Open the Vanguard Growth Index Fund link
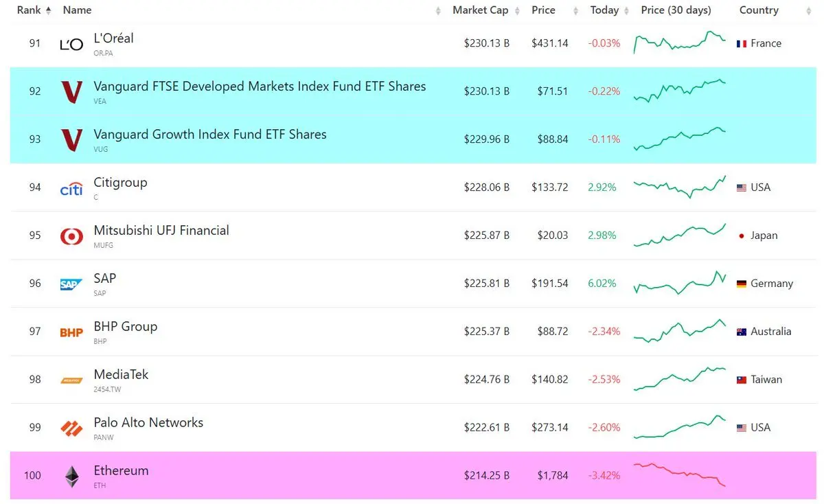The width and height of the screenshot is (824, 504). pos(210,135)
